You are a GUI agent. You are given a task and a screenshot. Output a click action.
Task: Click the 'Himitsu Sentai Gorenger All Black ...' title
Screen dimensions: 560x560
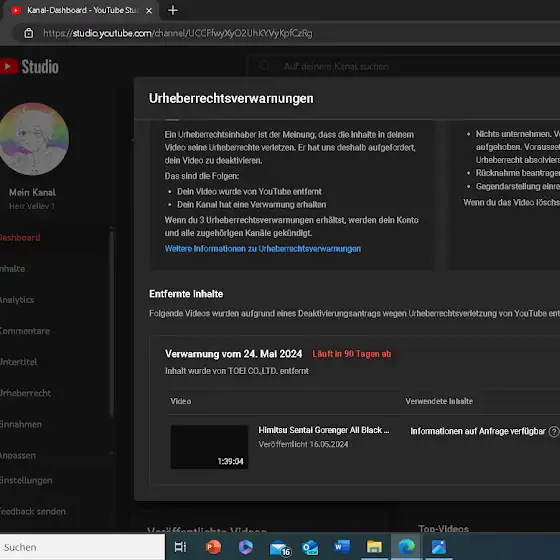324,430
